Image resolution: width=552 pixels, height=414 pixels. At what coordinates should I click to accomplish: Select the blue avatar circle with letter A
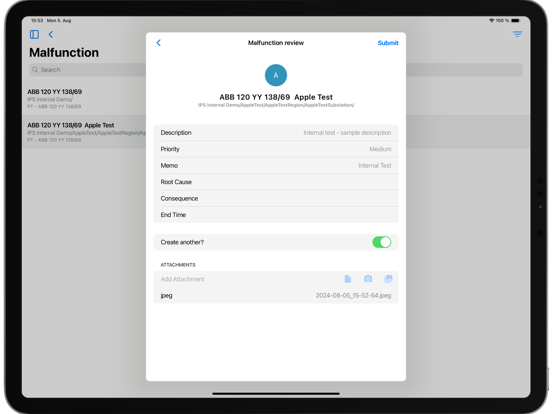click(x=276, y=75)
